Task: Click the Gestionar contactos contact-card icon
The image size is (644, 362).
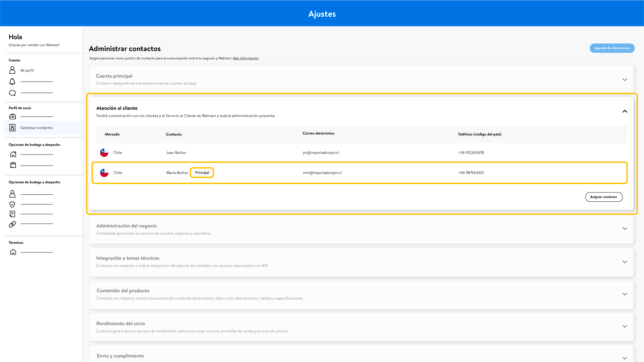Action: [12, 128]
